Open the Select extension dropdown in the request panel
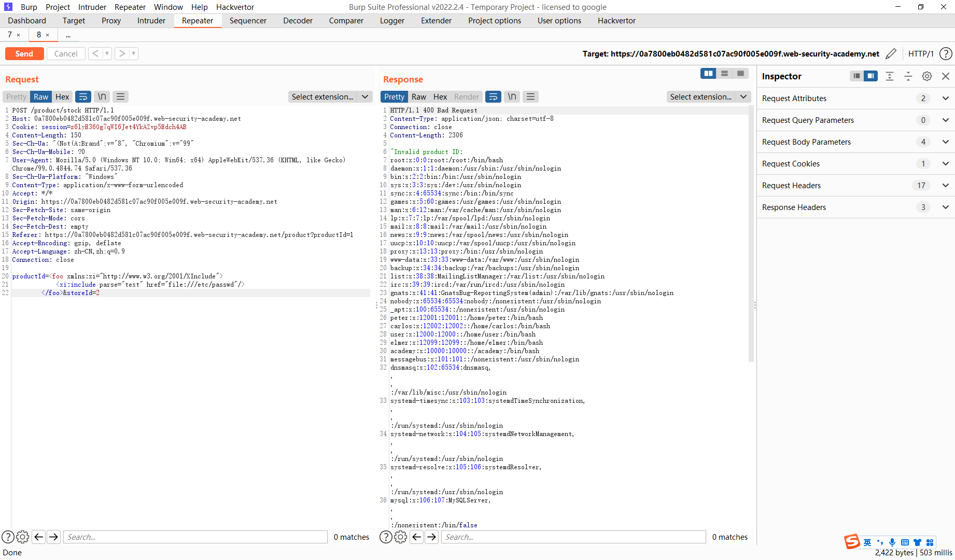 [330, 96]
